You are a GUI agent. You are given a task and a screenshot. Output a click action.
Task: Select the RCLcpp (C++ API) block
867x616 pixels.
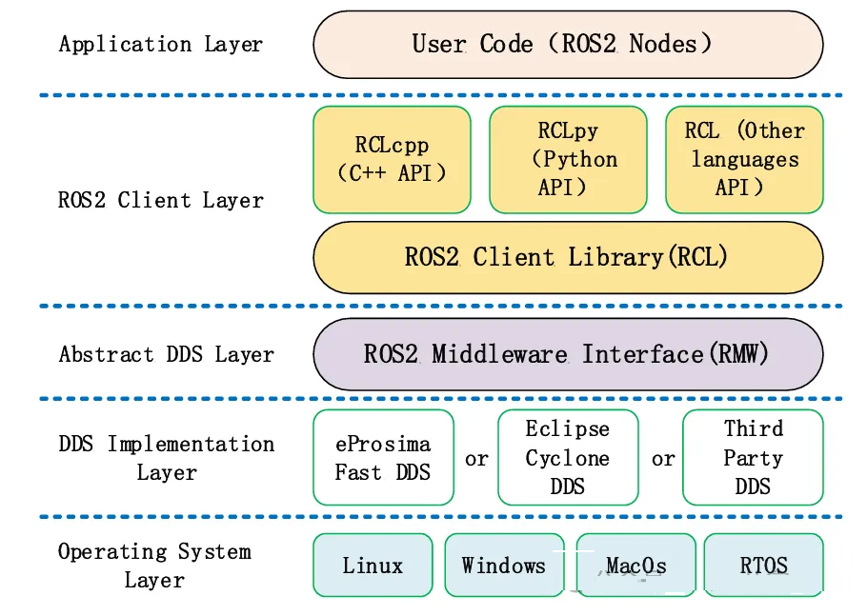392,159
